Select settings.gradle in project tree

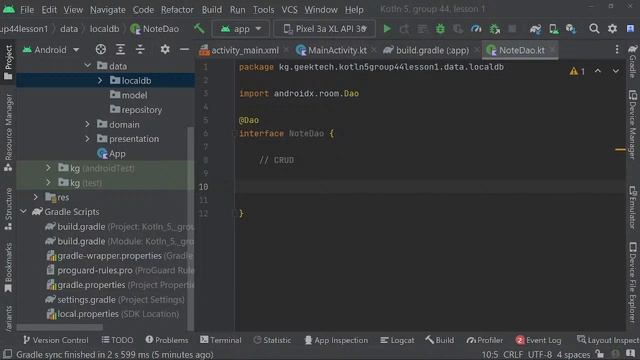coord(87,300)
